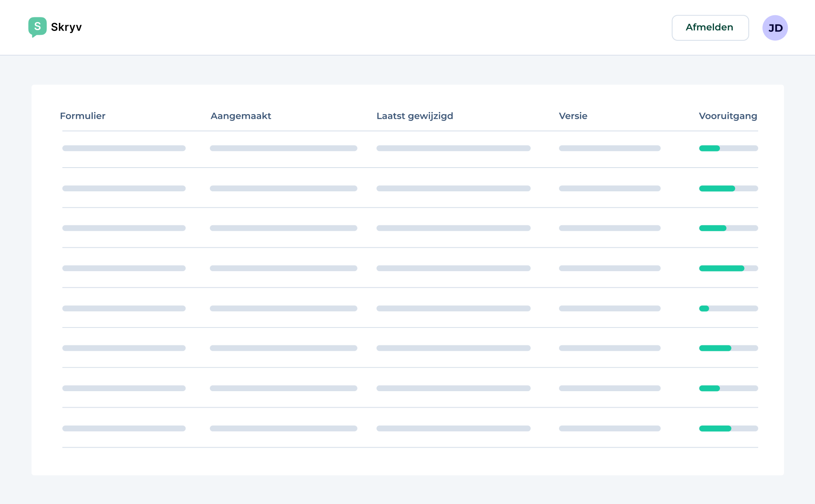Click the first row's progress bar
Viewport: 815px width, 504px height.
(x=728, y=148)
